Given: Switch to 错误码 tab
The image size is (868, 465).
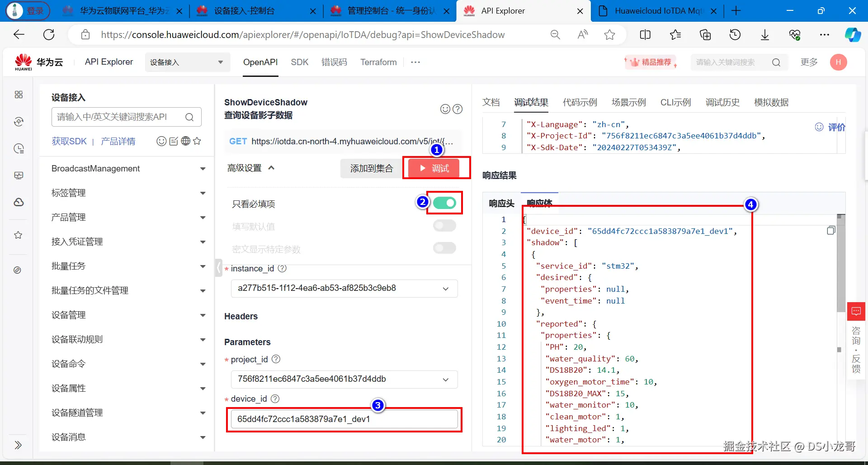Looking at the screenshot, I should coord(334,62).
